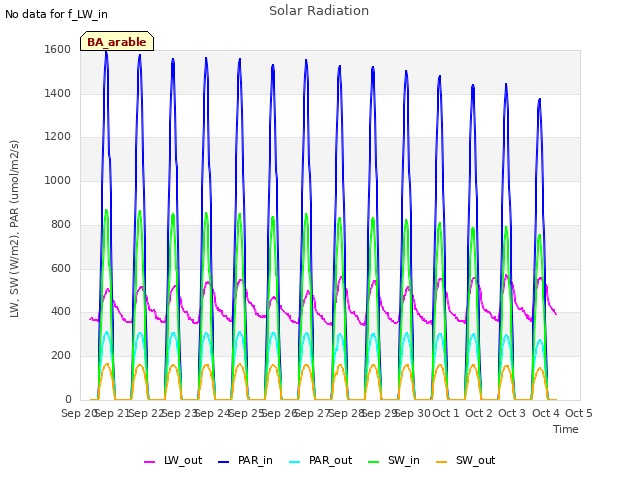
Task: Click the PAR_in legend label
Action: coord(255,461)
